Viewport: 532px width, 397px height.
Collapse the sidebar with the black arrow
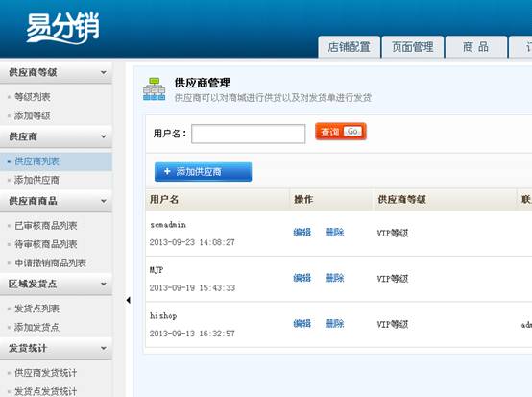click(129, 300)
